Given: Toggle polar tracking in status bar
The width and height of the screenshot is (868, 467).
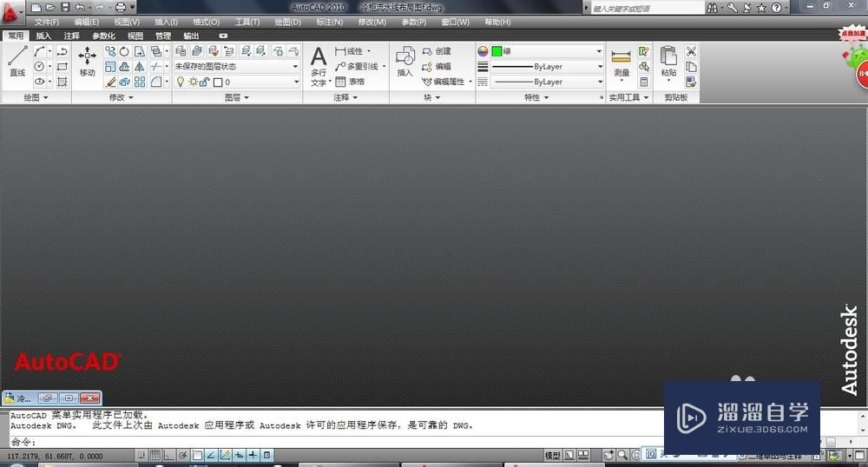Looking at the screenshot, I should pos(182,455).
